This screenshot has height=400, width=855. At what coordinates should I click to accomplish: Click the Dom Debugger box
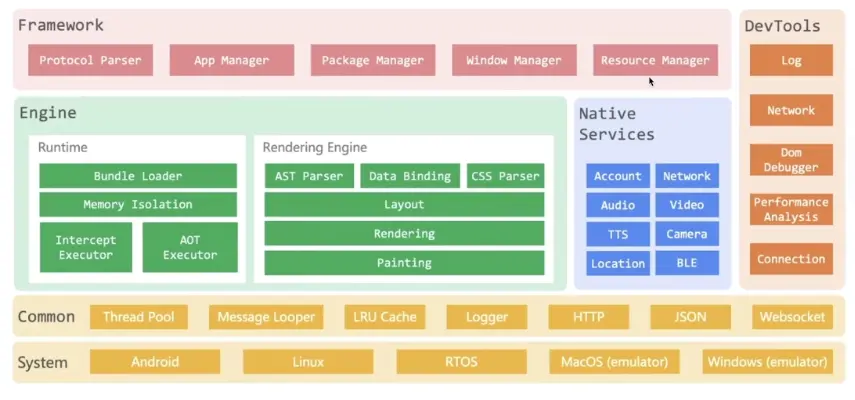[791, 160]
